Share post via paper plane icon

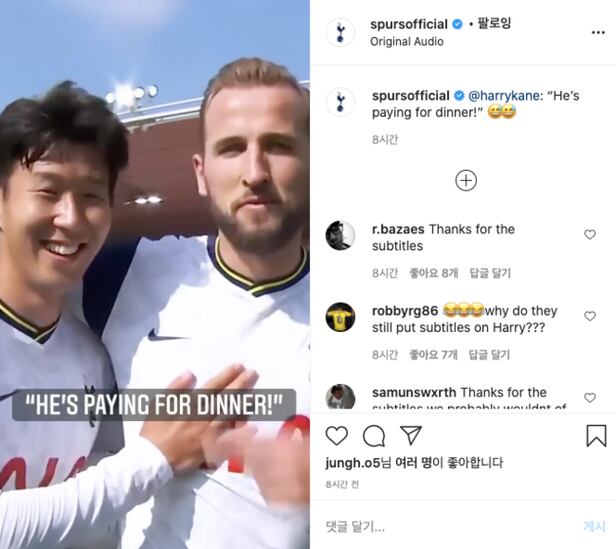(x=411, y=435)
